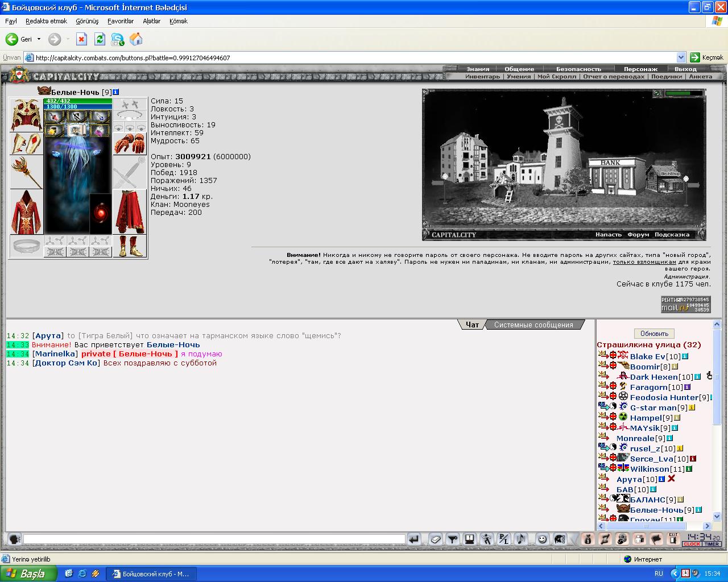
Task: Click the Подсказка link on map
Action: pos(672,234)
